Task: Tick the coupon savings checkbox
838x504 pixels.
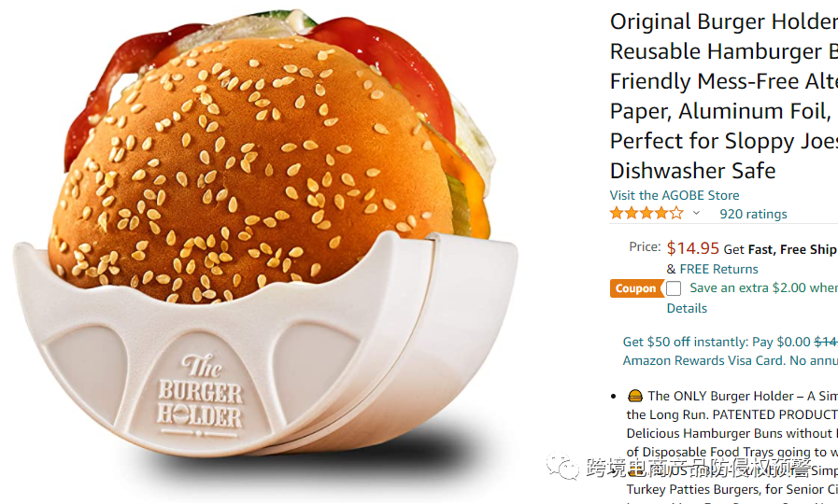Action: (x=674, y=288)
